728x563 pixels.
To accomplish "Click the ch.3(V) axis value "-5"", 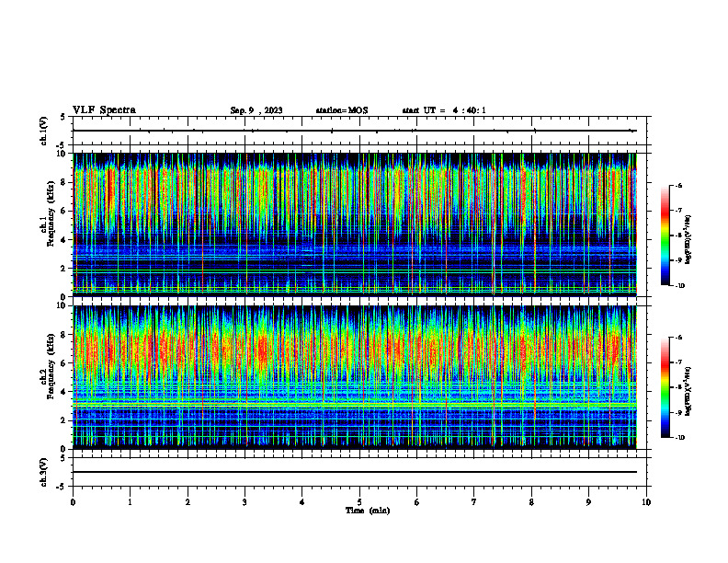I will click(62, 487).
